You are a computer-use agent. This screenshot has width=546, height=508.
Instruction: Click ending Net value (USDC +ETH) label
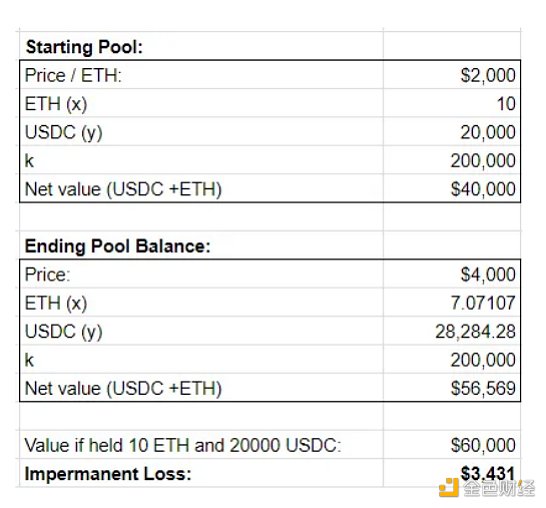tap(123, 388)
